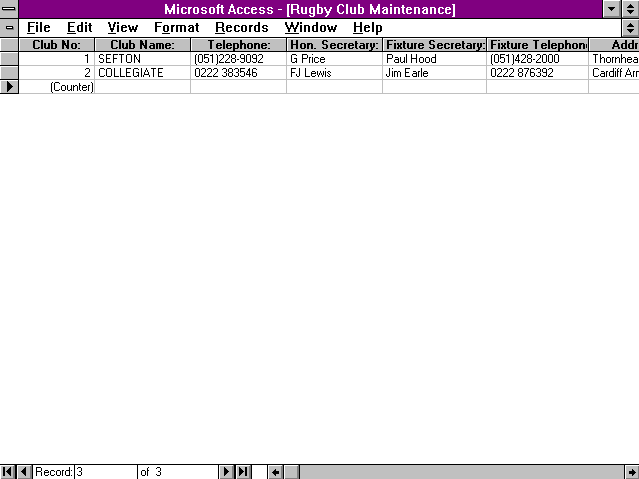Go to previous record button
Screen dimensions: 639x479
pyautogui.click(x=24, y=472)
